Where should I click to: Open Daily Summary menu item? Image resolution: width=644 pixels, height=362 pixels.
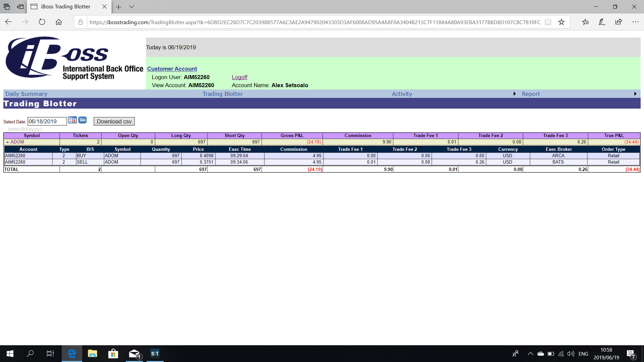coord(26,94)
